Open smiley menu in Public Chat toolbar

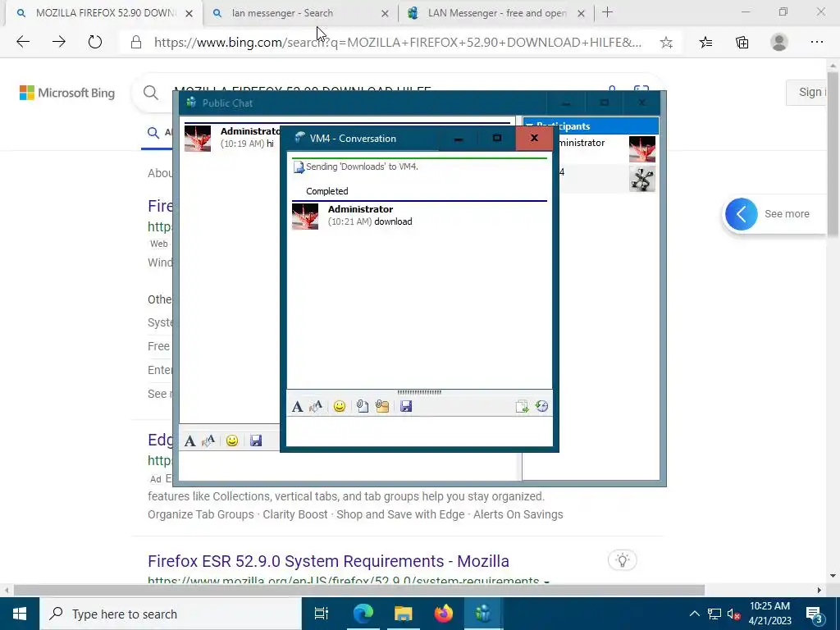point(232,441)
